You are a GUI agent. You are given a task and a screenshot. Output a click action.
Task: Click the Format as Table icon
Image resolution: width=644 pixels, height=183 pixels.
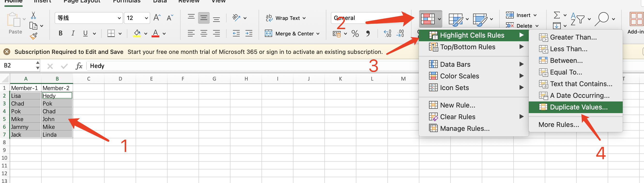point(456,20)
